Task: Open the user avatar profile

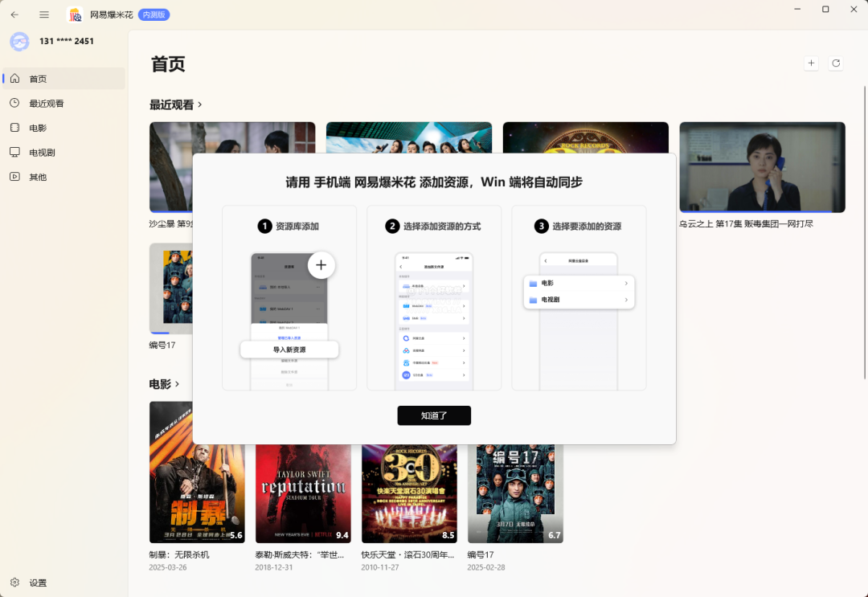Action: coord(19,42)
